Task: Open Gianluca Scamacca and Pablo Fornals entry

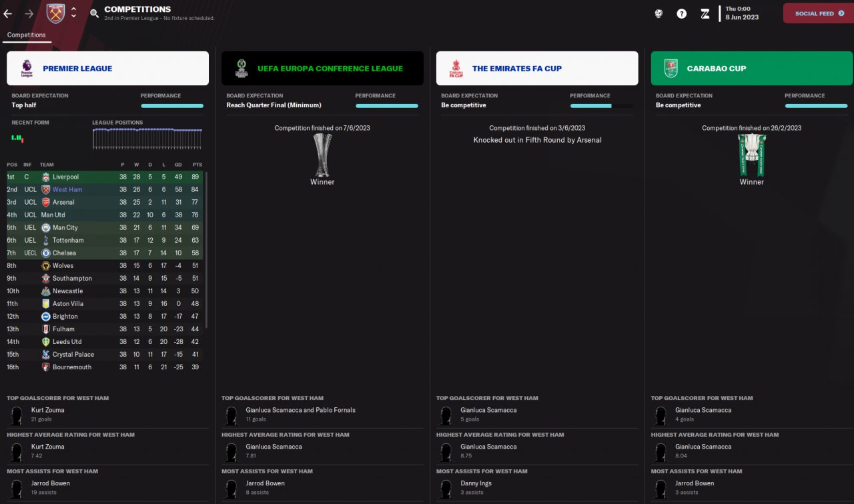Action: (300, 410)
